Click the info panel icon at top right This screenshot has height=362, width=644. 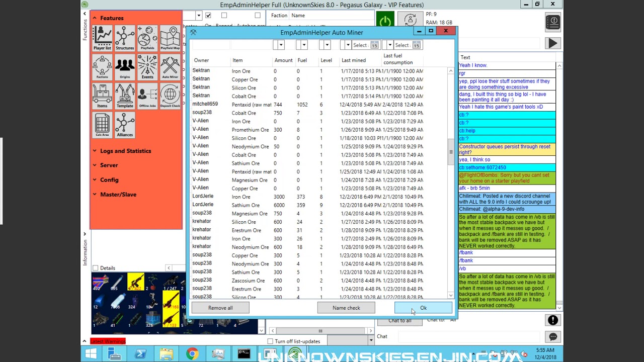coord(553,22)
